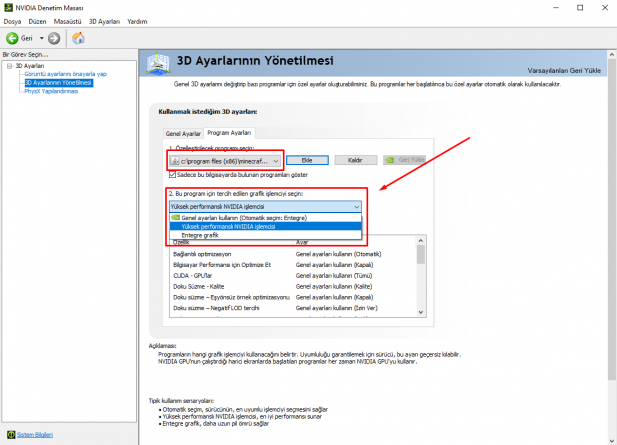
Task: Click the settings list scrollbar thumb
Action: click(x=421, y=254)
